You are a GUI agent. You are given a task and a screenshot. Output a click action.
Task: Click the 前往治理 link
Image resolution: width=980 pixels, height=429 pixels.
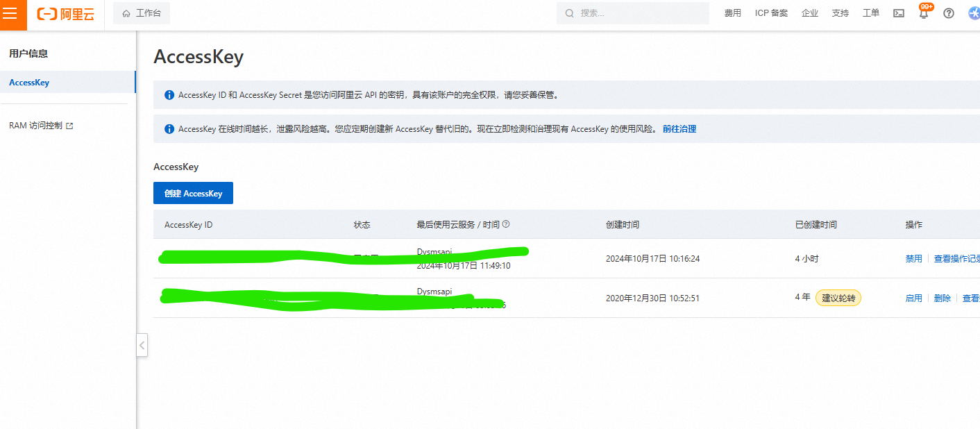[x=679, y=128]
